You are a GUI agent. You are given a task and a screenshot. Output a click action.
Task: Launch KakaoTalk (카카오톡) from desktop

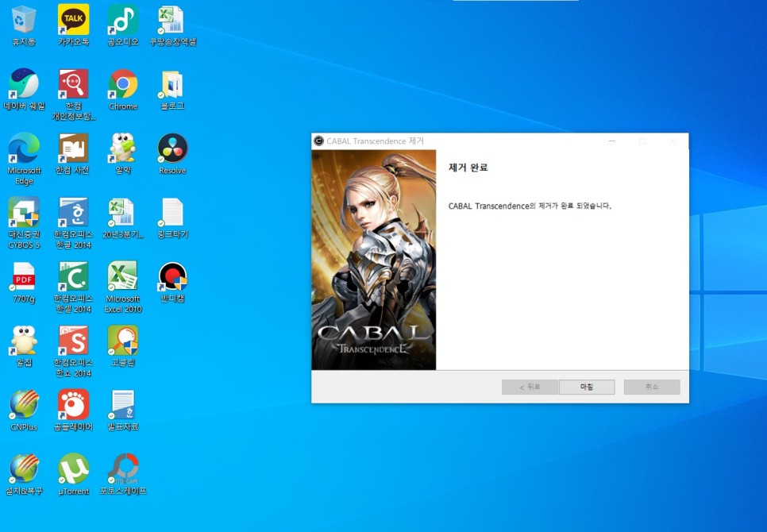tap(73, 25)
